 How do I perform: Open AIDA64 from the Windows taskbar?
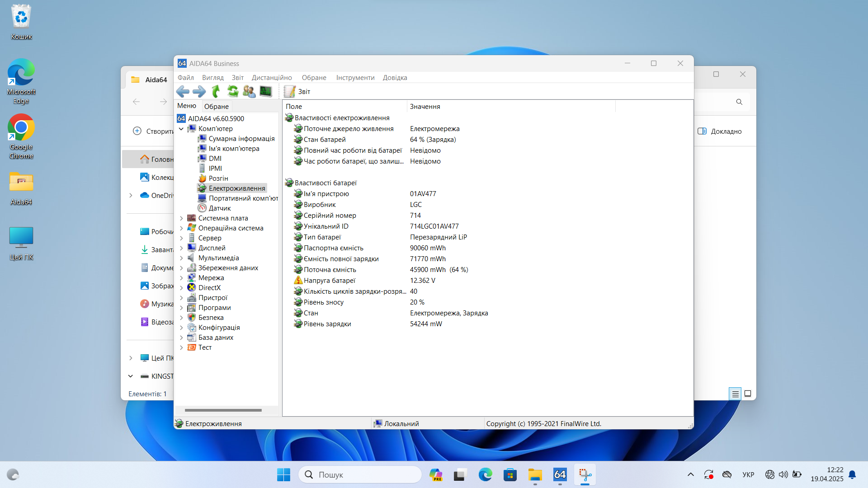(x=560, y=475)
